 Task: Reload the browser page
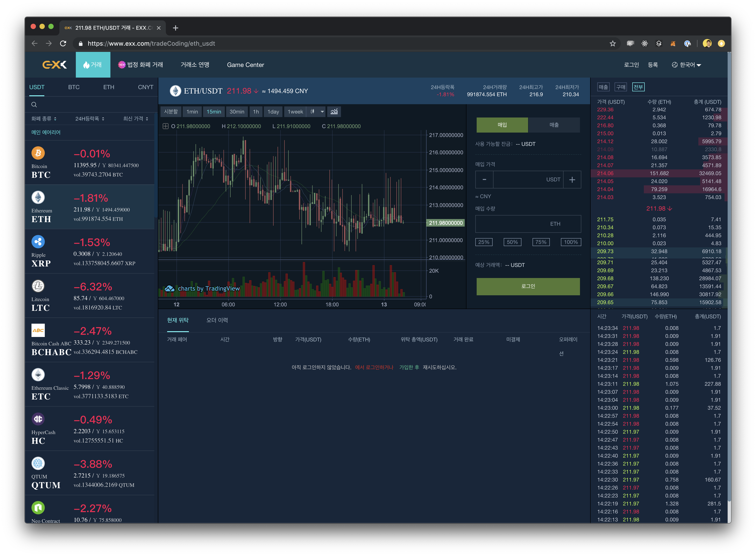pos(63,43)
